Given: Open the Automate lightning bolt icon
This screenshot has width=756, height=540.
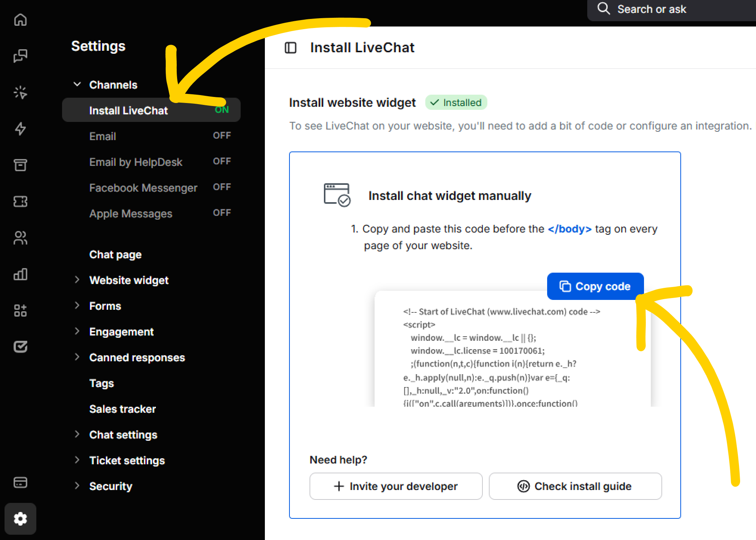Looking at the screenshot, I should coord(20,129).
